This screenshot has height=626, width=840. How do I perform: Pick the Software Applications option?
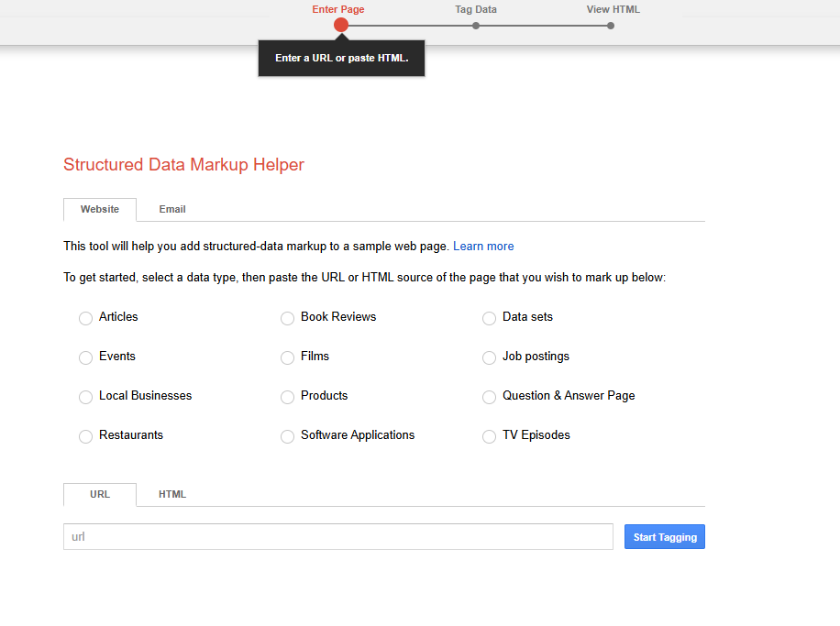tap(288, 436)
